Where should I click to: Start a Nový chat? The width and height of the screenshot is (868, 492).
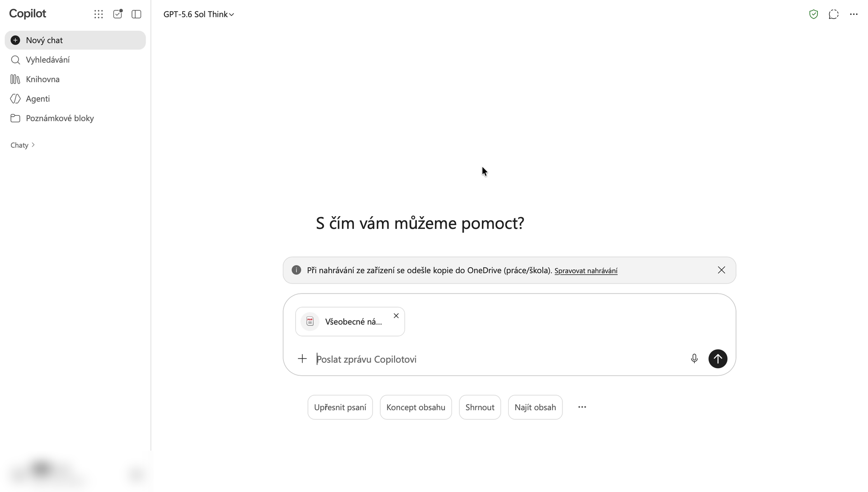[x=75, y=40]
